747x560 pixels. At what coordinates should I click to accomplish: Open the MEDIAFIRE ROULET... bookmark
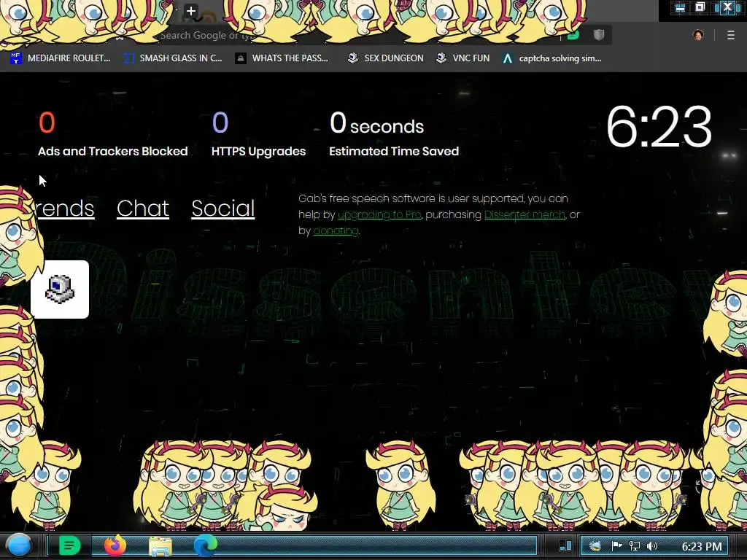click(60, 58)
